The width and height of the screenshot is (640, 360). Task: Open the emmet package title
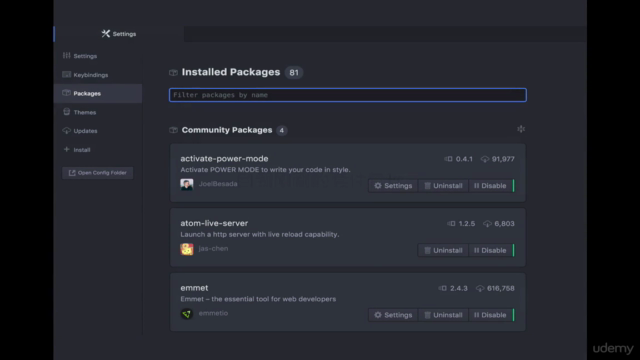194,288
